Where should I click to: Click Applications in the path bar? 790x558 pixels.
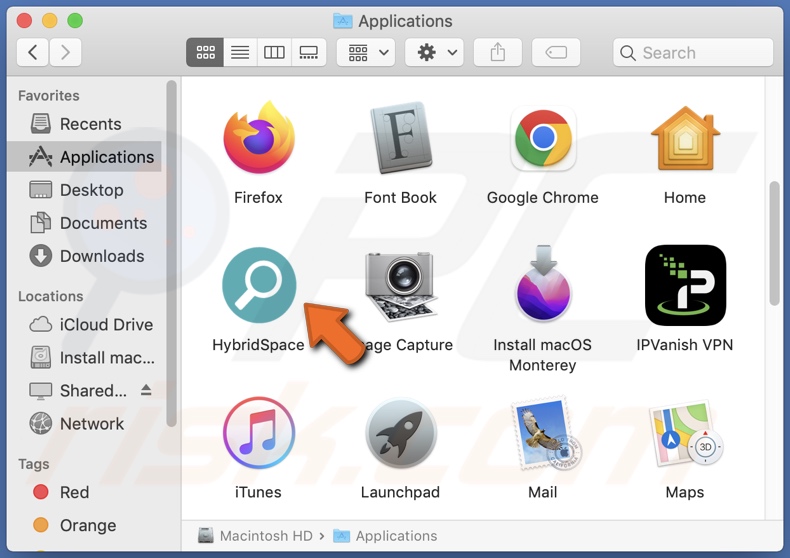tap(385, 536)
